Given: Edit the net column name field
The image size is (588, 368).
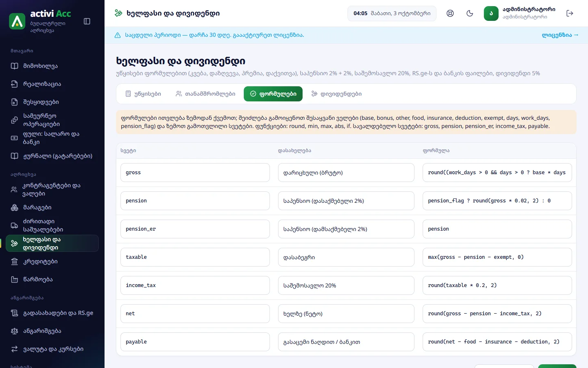Looking at the screenshot, I should point(195,314).
